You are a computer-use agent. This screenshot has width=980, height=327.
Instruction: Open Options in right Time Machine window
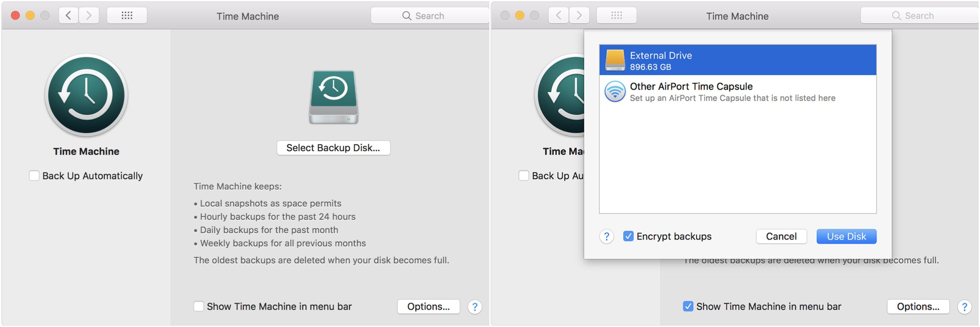(918, 306)
